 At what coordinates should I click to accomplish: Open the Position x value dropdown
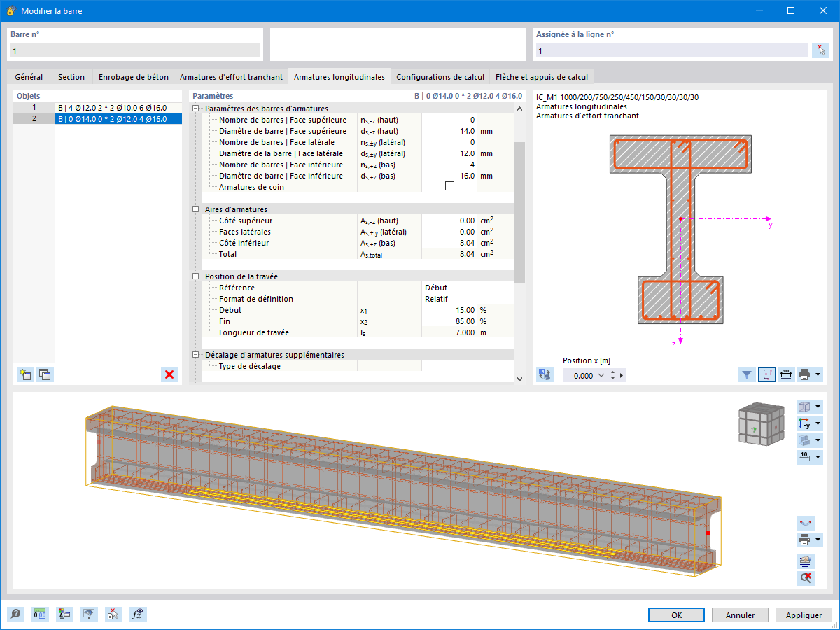tap(601, 375)
